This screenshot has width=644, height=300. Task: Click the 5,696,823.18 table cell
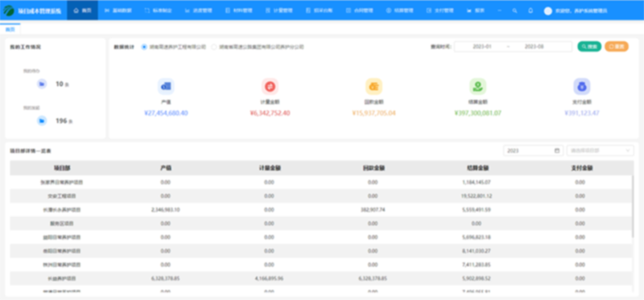tap(477, 237)
